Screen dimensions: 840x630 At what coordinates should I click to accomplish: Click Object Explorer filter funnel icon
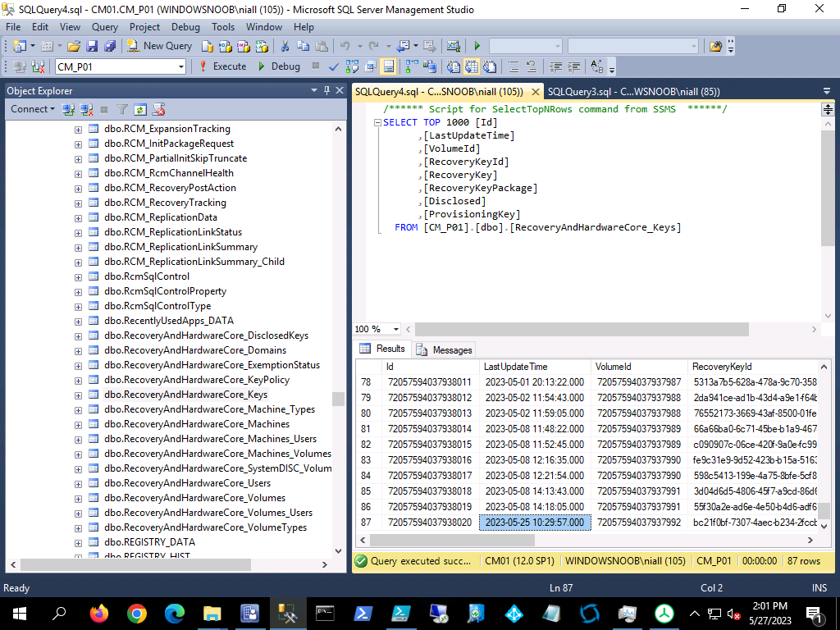[122, 109]
